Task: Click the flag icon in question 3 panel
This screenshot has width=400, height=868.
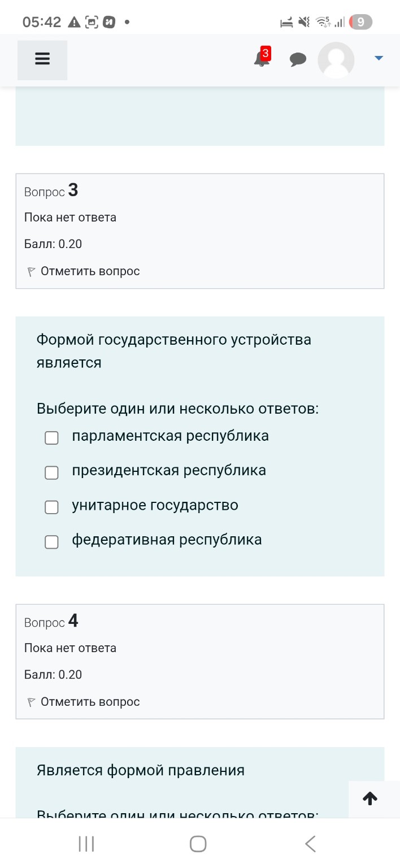Action: coord(30,271)
